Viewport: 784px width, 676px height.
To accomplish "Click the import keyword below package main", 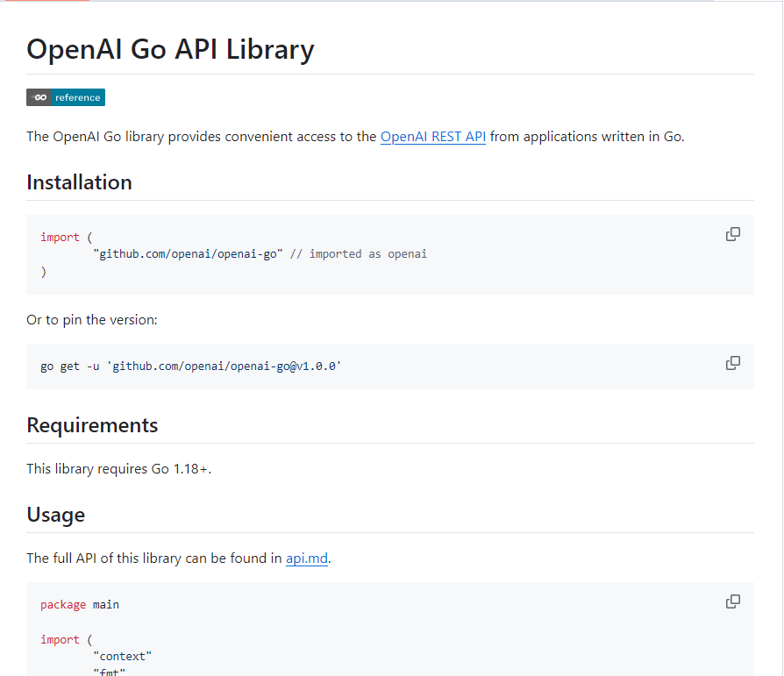I will 60,640.
